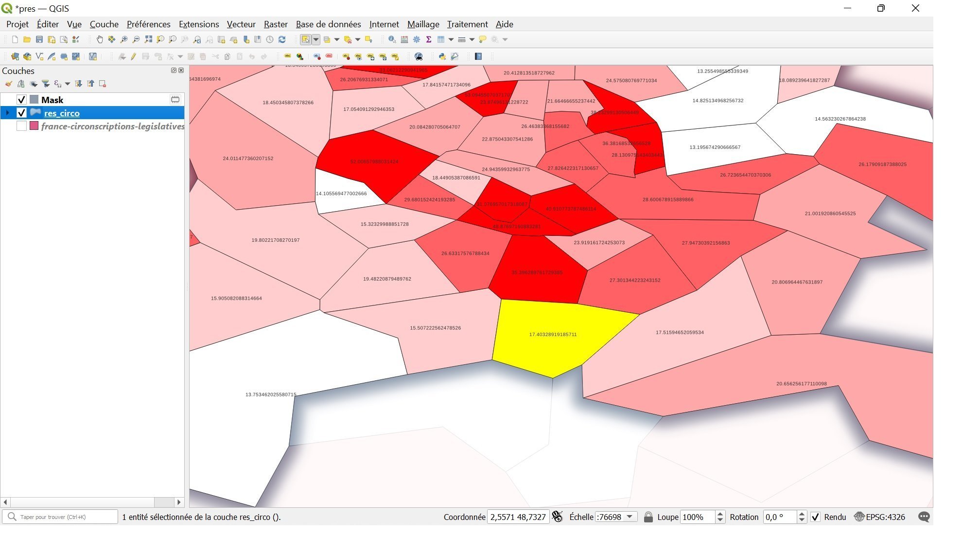Click the Refresh map icon

pyautogui.click(x=282, y=39)
